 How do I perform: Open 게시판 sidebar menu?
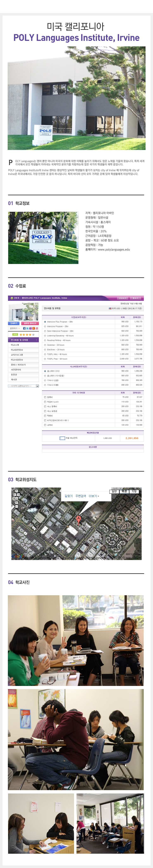coord(24,379)
